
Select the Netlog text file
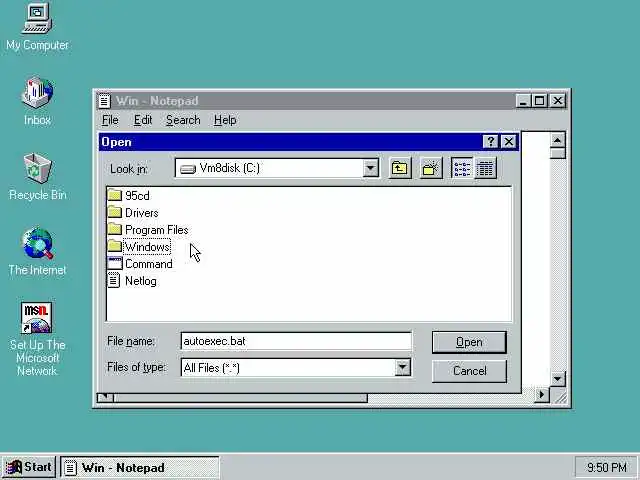pos(132,281)
